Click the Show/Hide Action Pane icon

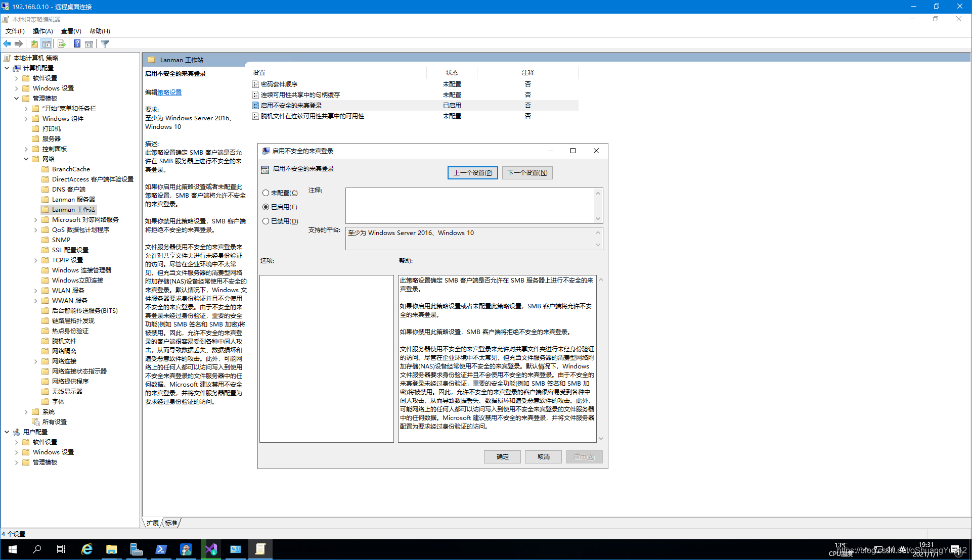[89, 44]
